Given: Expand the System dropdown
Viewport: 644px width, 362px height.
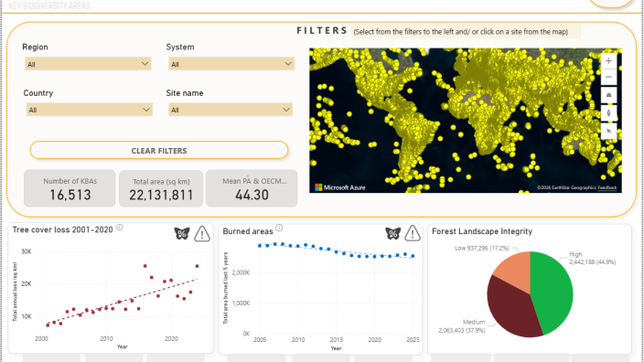Looking at the screenshot, I should 231,64.
